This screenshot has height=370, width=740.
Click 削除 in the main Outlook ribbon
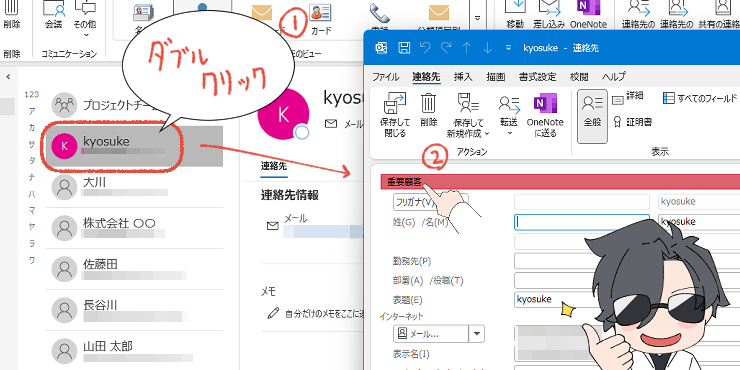[x=11, y=15]
